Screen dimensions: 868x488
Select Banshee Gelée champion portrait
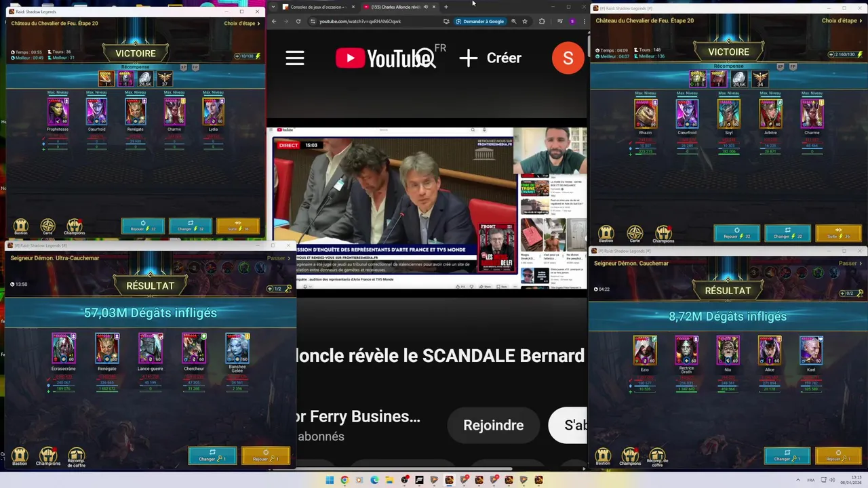(237, 348)
